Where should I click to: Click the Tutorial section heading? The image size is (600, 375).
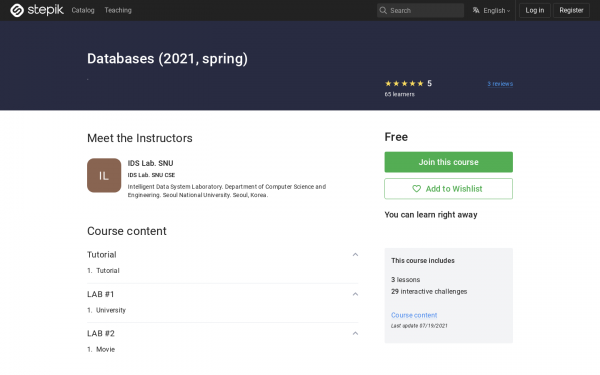point(102,254)
